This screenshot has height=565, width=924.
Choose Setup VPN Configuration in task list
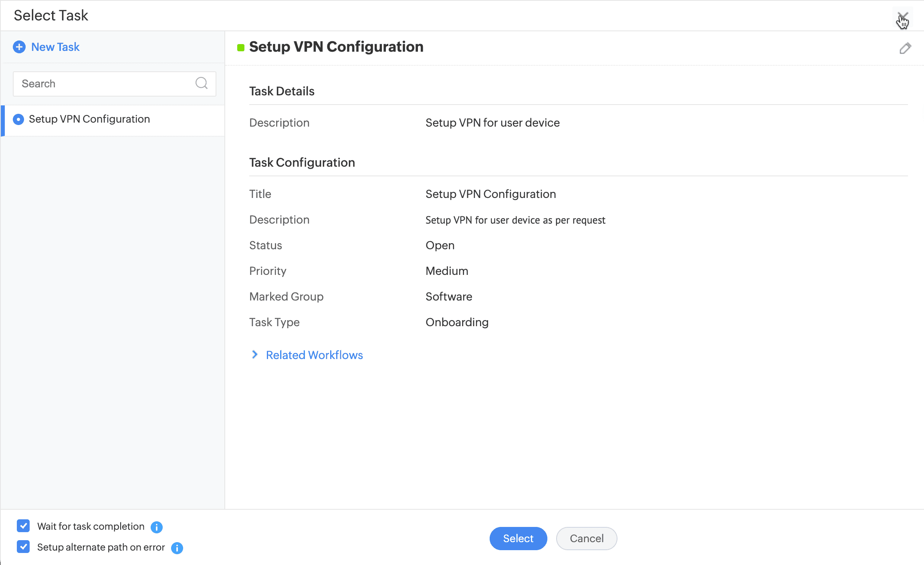(89, 119)
